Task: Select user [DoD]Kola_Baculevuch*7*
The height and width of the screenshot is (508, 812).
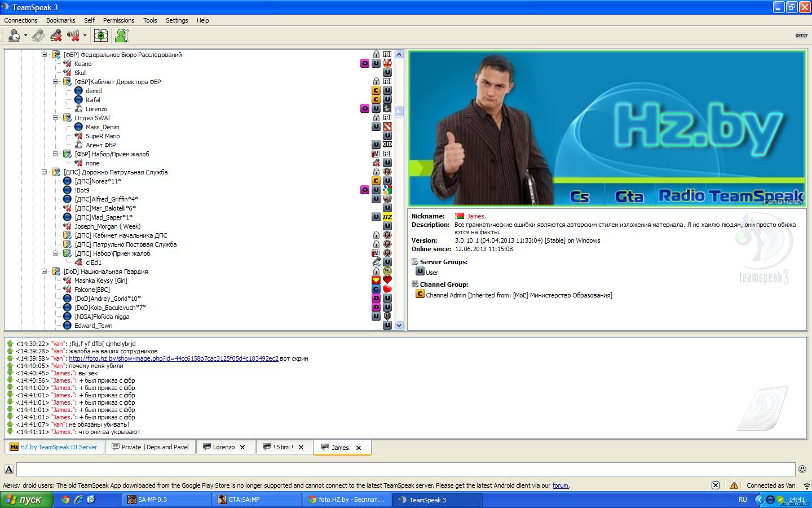Action: pos(110,308)
